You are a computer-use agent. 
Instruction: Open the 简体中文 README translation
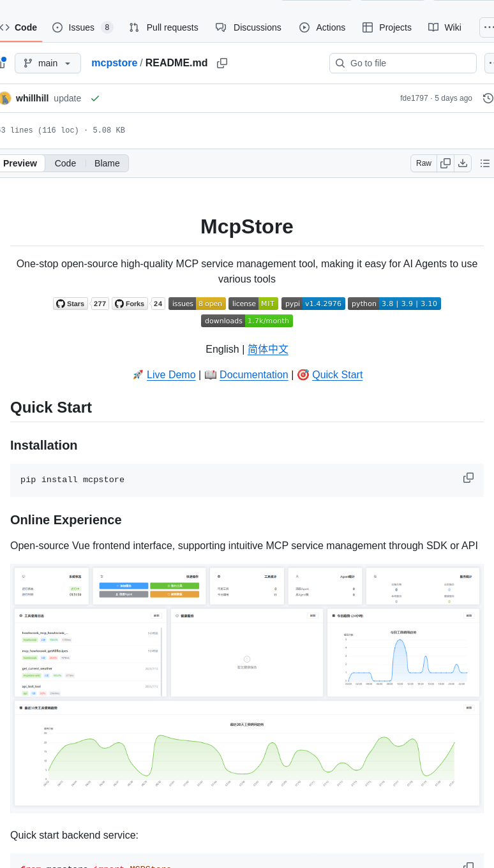267,349
